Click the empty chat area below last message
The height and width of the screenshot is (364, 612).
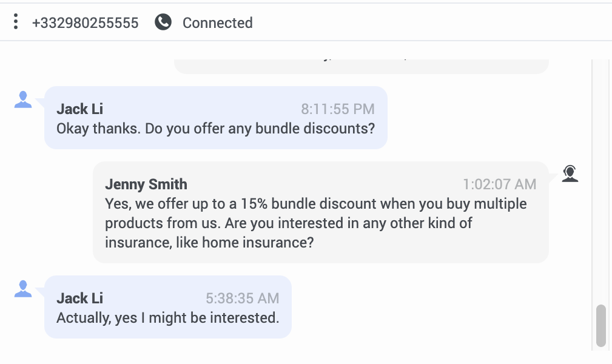(x=297, y=349)
